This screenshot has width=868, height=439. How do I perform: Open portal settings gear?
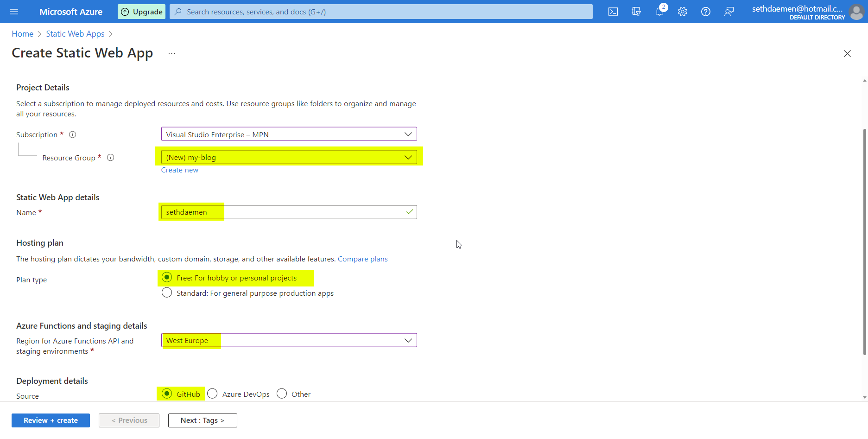(x=683, y=12)
